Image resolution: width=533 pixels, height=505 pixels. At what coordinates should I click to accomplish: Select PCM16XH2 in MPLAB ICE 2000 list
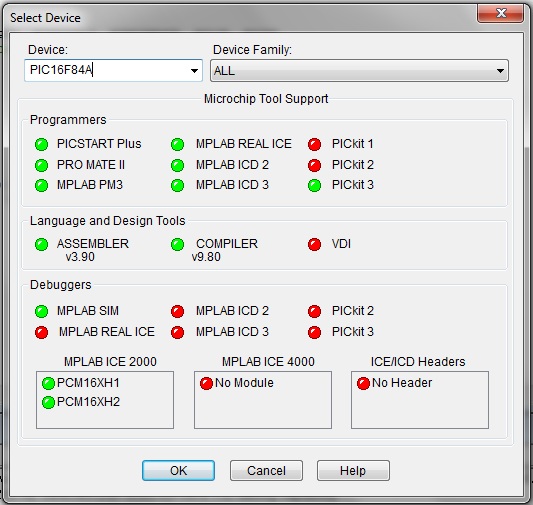click(x=88, y=402)
